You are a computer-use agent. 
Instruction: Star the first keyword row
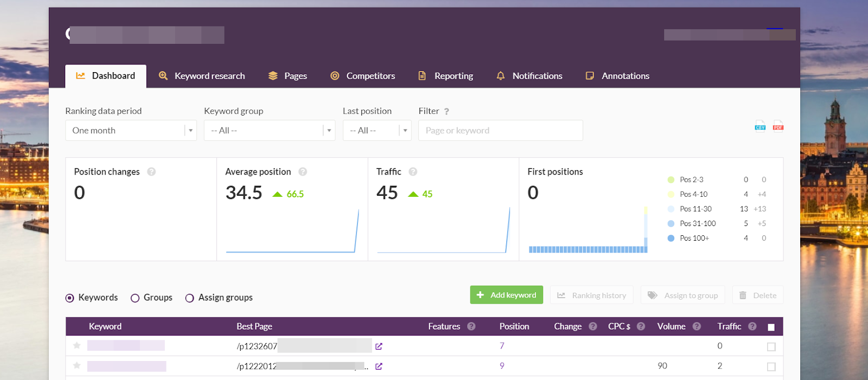[77, 346]
